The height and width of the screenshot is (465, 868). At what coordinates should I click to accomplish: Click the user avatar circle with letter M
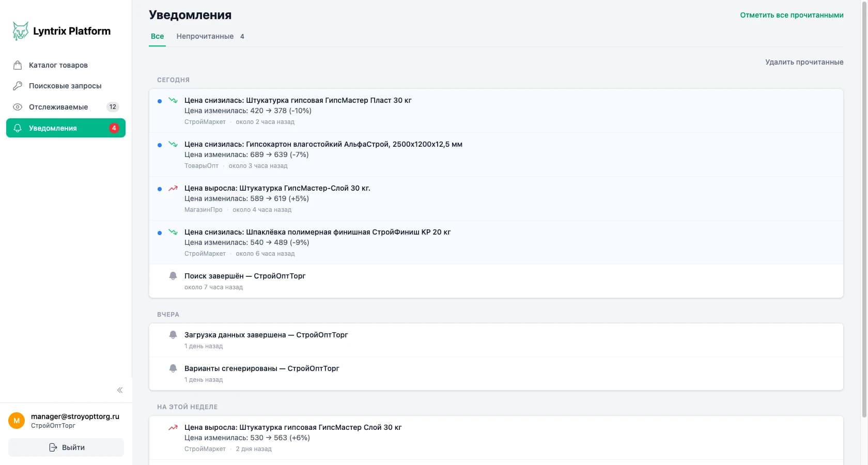(17, 421)
